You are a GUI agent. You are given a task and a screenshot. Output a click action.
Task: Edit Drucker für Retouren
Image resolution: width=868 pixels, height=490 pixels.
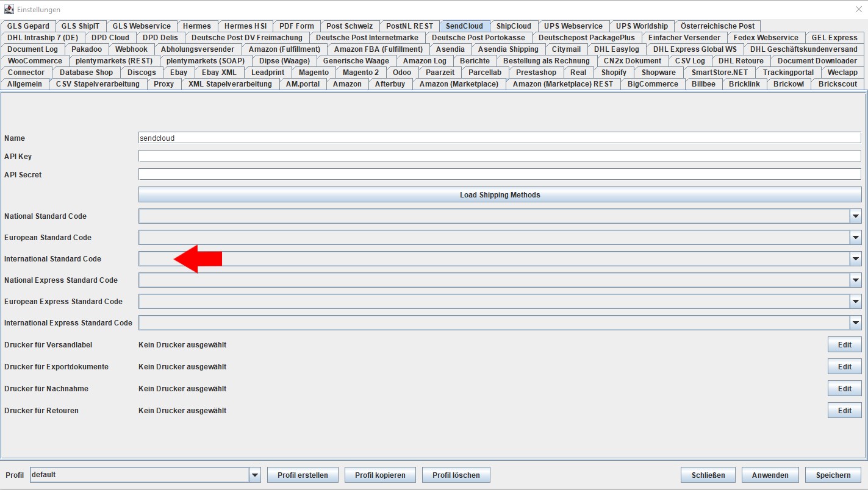844,411
